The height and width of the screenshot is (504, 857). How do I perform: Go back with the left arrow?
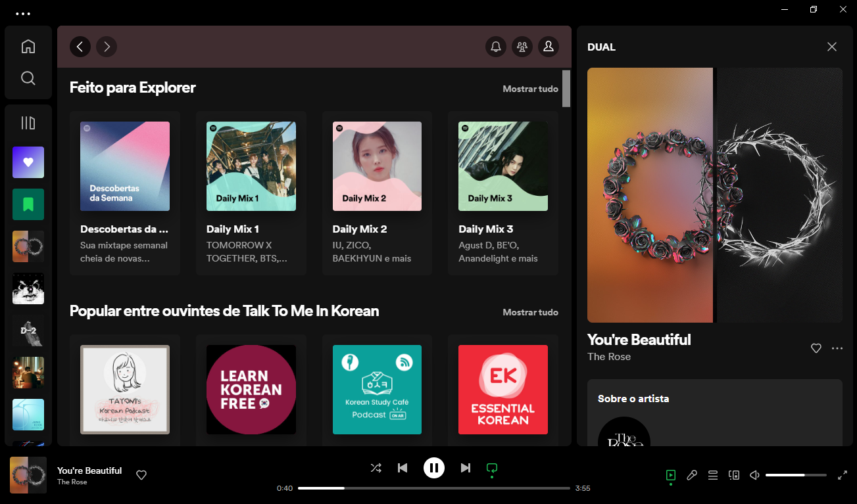coord(80,47)
